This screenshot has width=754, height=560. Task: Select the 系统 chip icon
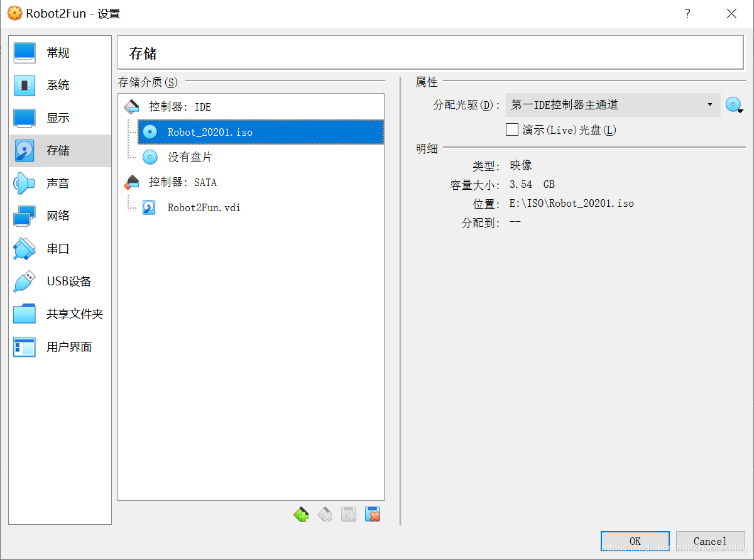tap(25, 85)
